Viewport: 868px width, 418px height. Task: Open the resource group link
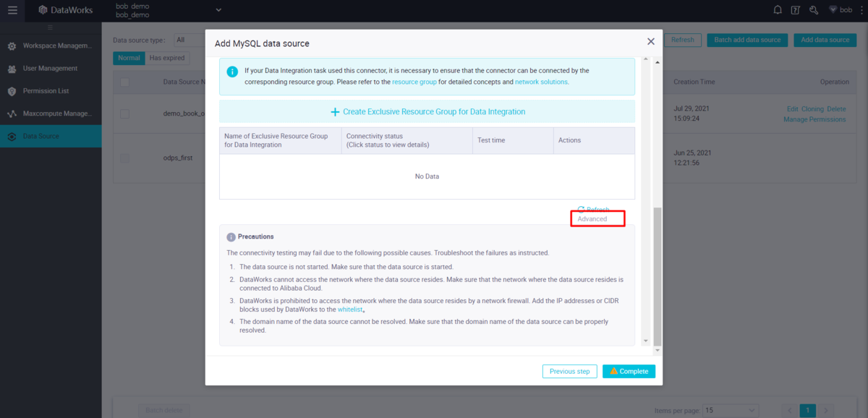(x=414, y=82)
